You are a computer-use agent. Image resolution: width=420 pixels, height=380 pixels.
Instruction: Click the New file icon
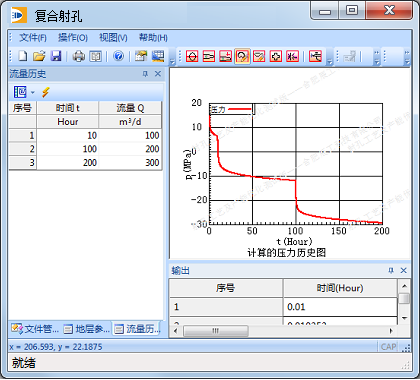point(23,56)
